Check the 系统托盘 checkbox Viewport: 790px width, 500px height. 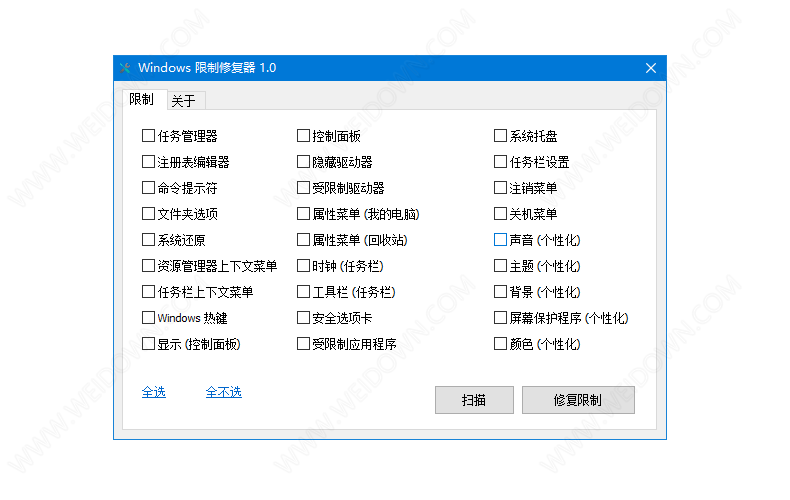500,136
